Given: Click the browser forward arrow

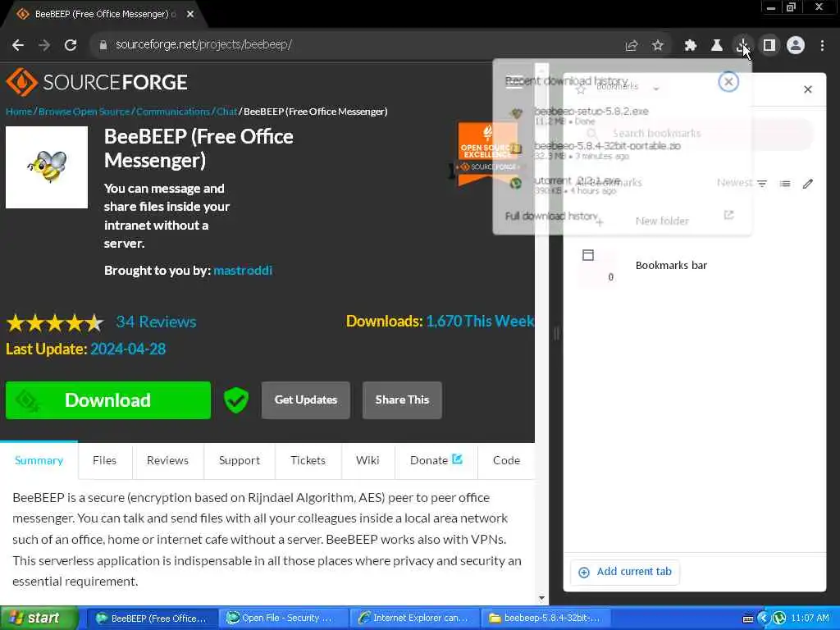Looking at the screenshot, I should click(44, 45).
